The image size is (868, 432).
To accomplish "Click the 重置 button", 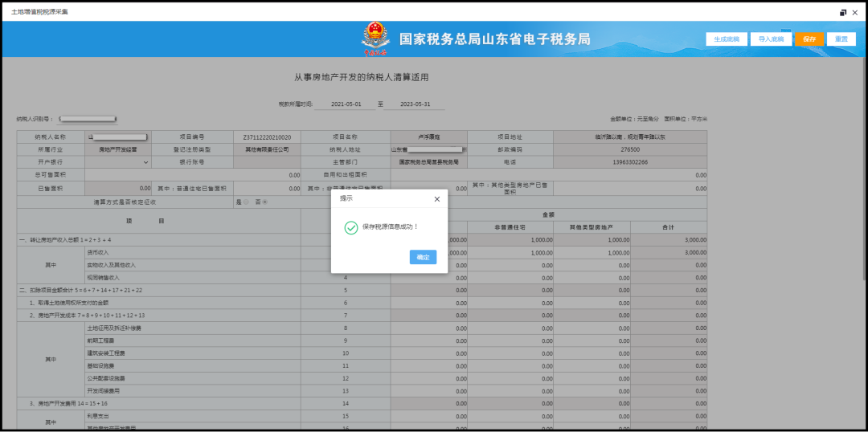I will tap(841, 39).
